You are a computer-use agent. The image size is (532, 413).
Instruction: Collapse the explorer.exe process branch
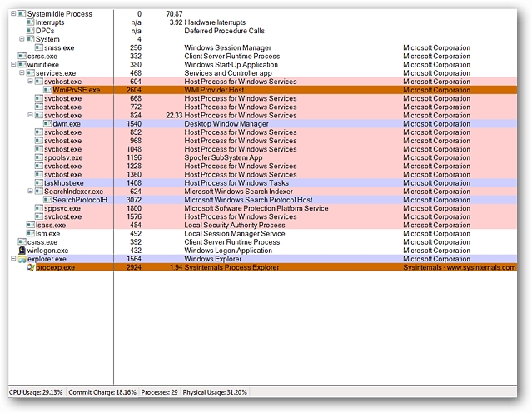(12, 259)
